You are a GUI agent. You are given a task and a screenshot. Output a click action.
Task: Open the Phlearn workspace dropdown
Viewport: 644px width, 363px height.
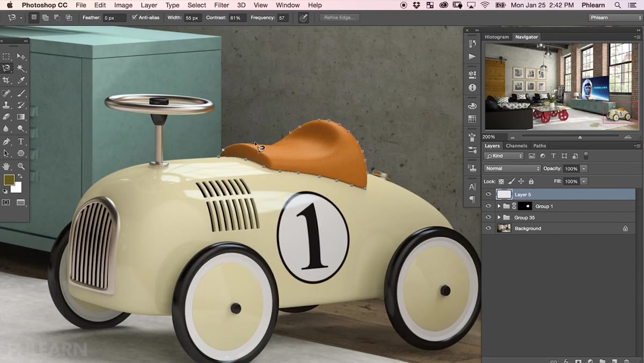point(614,18)
